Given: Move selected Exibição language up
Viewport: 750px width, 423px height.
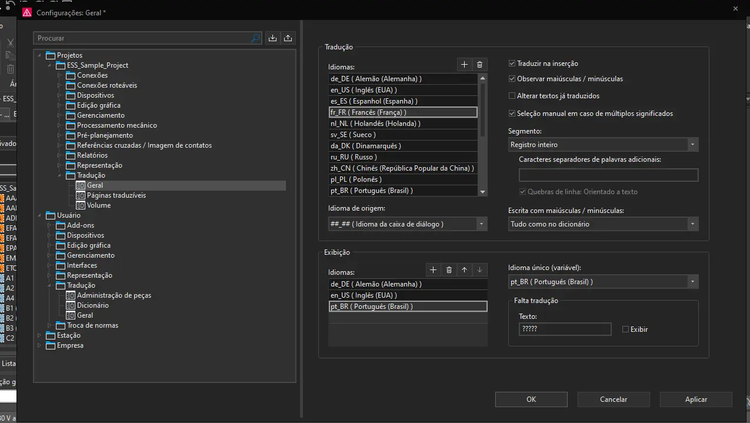Looking at the screenshot, I should (464, 270).
